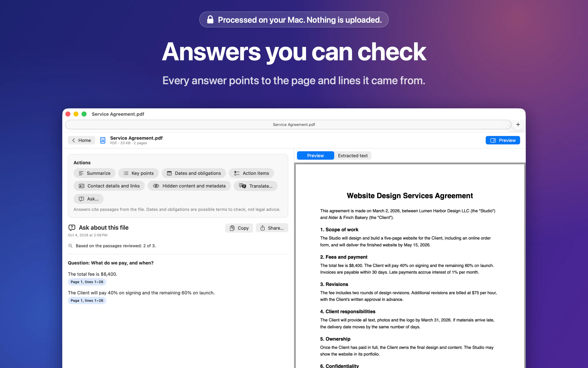The width and height of the screenshot is (588, 368).
Task: Switch to the Preview tab
Action: point(315,156)
